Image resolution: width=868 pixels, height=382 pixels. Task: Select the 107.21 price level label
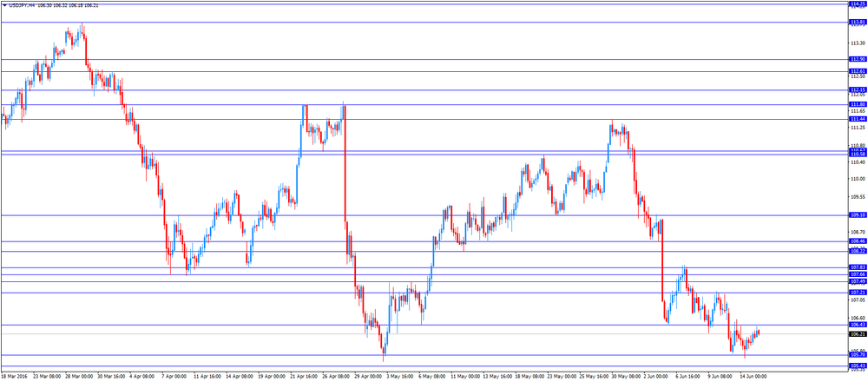coord(858,293)
